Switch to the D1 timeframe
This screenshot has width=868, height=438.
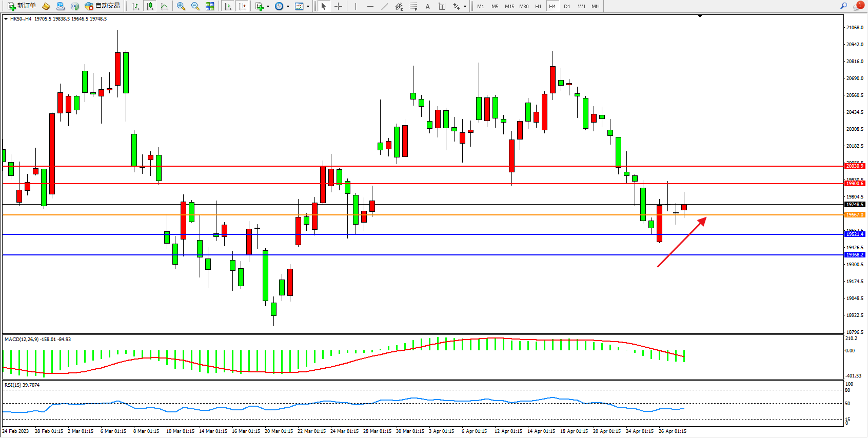567,6
